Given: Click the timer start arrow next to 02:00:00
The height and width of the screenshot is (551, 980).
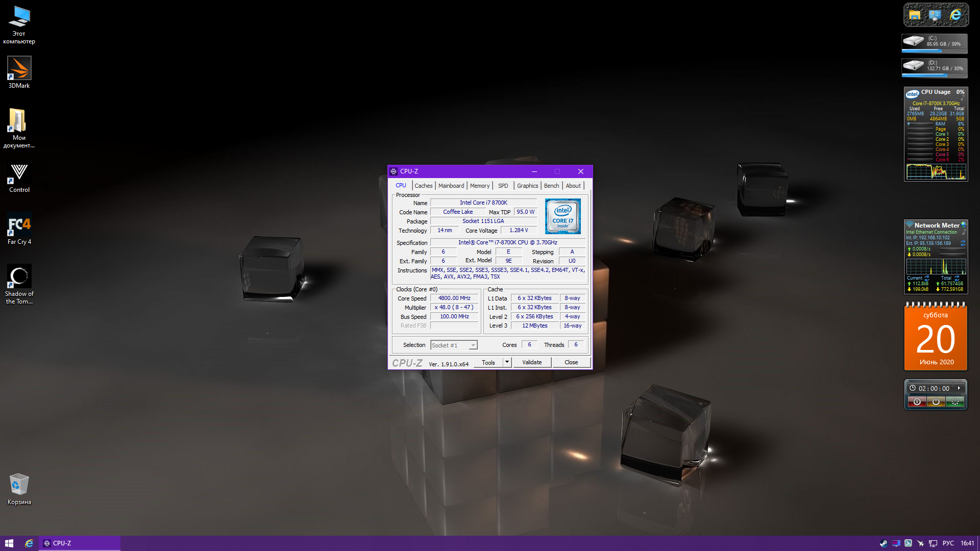Looking at the screenshot, I should (x=959, y=388).
